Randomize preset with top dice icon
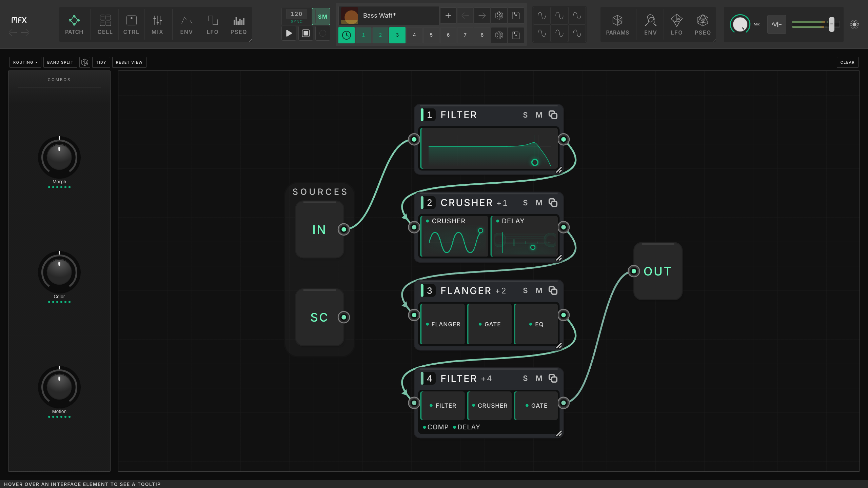 coord(499,16)
